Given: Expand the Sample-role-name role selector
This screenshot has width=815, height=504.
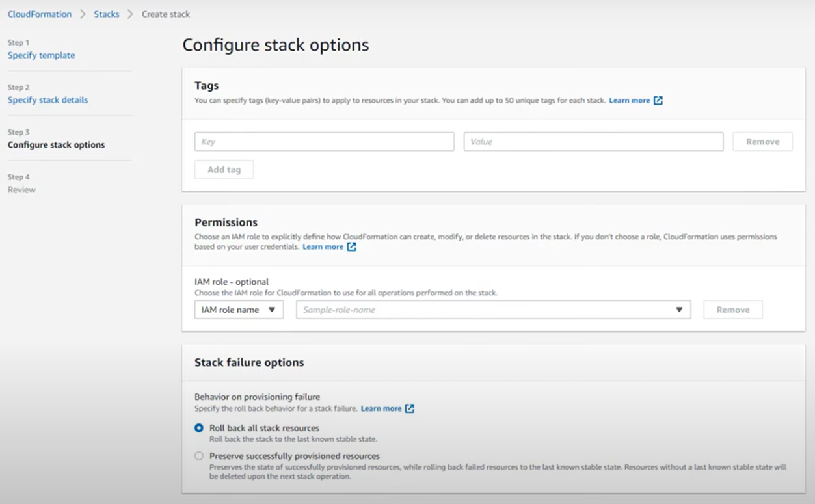Looking at the screenshot, I should pos(493,310).
